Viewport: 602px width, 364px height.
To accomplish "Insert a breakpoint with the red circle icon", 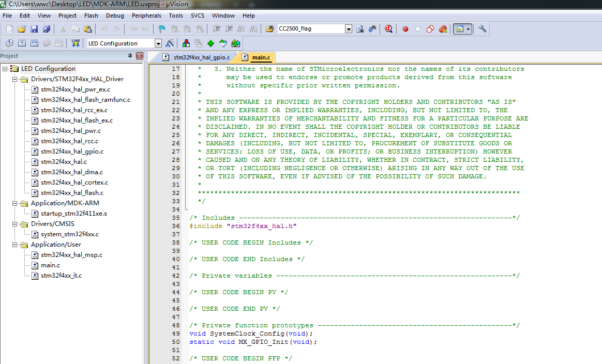I will tap(405, 29).
